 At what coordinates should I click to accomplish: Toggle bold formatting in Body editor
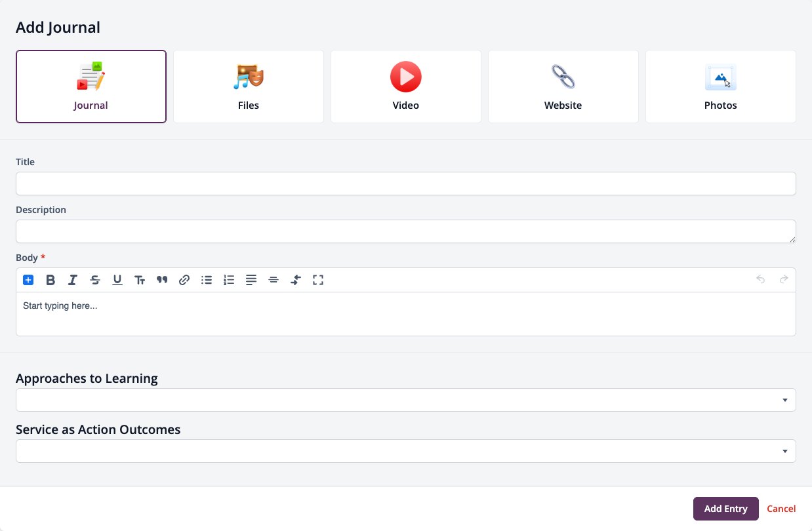pos(51,280)
